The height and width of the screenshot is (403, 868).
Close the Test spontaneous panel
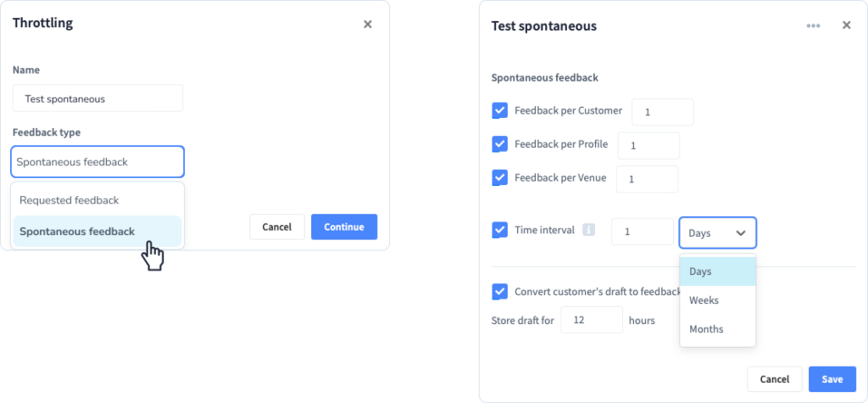coord(847,25)
